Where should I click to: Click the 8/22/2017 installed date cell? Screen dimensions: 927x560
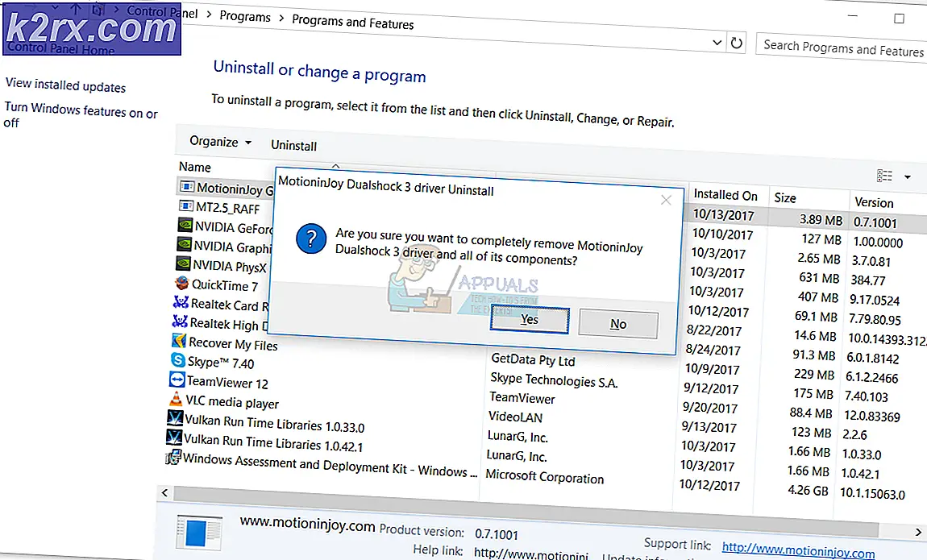(713, 331)
